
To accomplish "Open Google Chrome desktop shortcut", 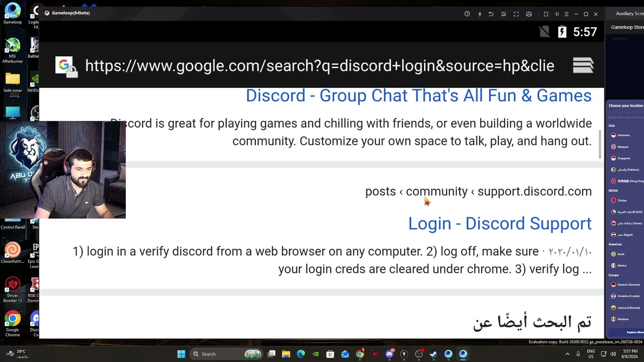I will tap(13, 324).
